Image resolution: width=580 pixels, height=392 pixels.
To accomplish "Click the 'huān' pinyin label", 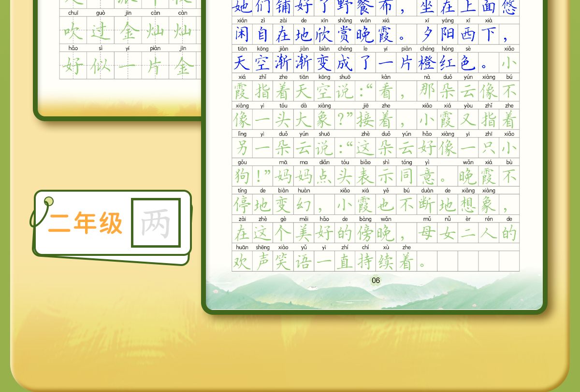I will tap(242, 247).
